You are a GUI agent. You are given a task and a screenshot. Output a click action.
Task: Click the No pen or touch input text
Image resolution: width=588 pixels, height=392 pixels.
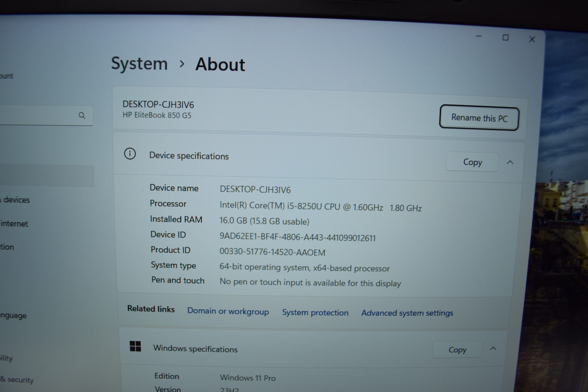click(x=310, y=282)
